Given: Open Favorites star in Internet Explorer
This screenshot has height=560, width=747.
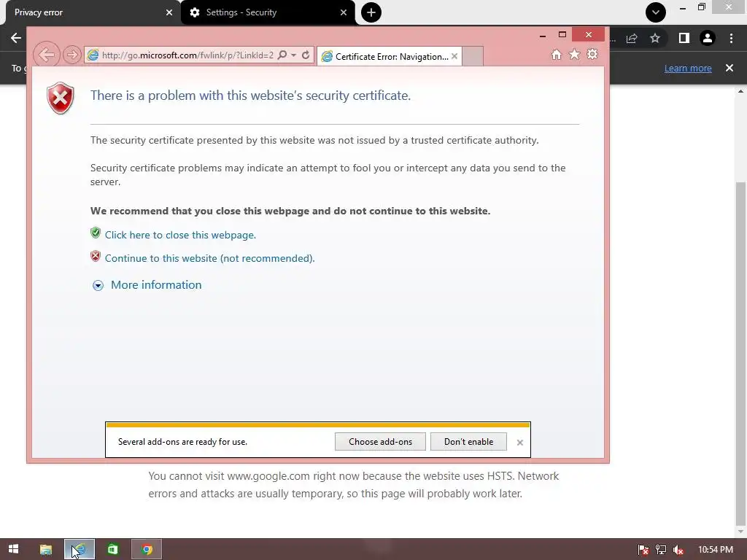Looking at the screenshot, I should 575,54.
